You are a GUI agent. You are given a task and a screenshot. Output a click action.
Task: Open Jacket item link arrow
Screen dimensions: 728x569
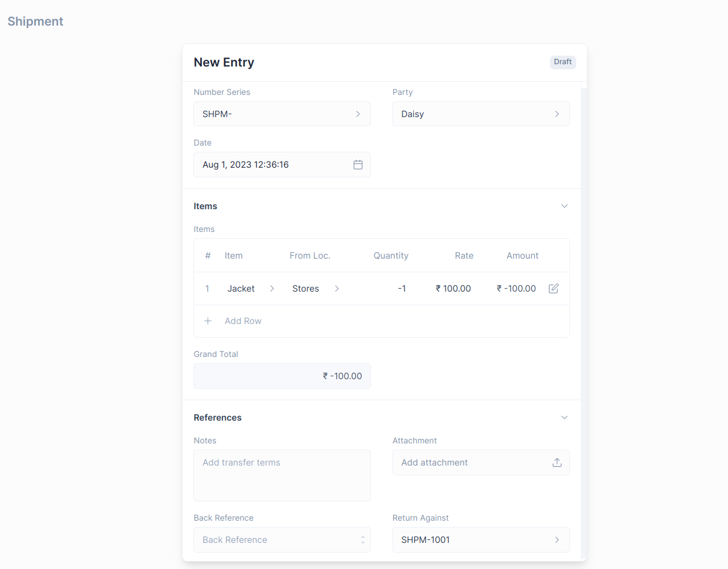point(272,289)
